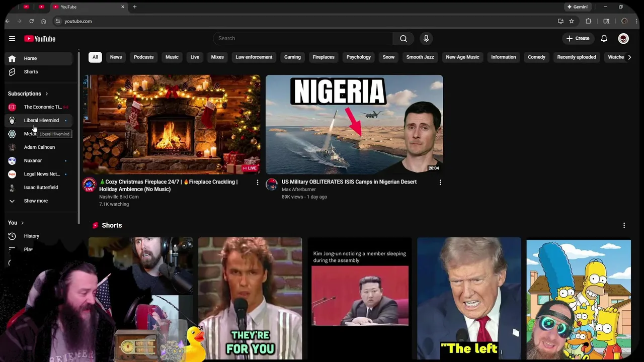Screen dimensions: 644x362
Task: Select the New-Age Music chip
Action: pyautogui.click(x=462, y=57)
